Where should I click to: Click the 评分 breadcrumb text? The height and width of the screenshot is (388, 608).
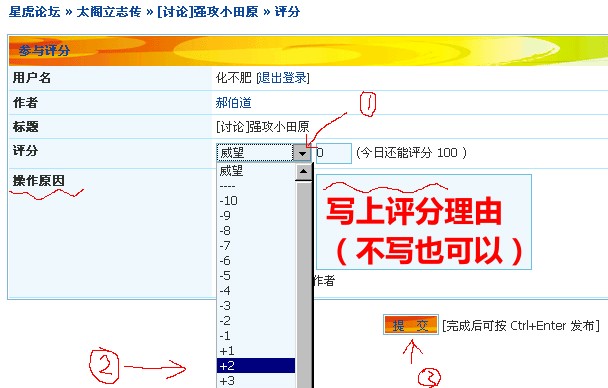tap(287, 12)
